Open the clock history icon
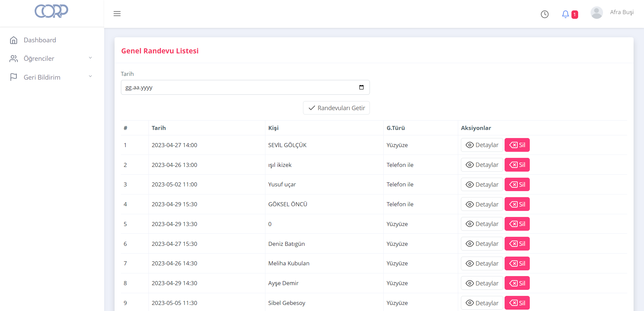Screen dimensions: 644x311 [545, 14]
